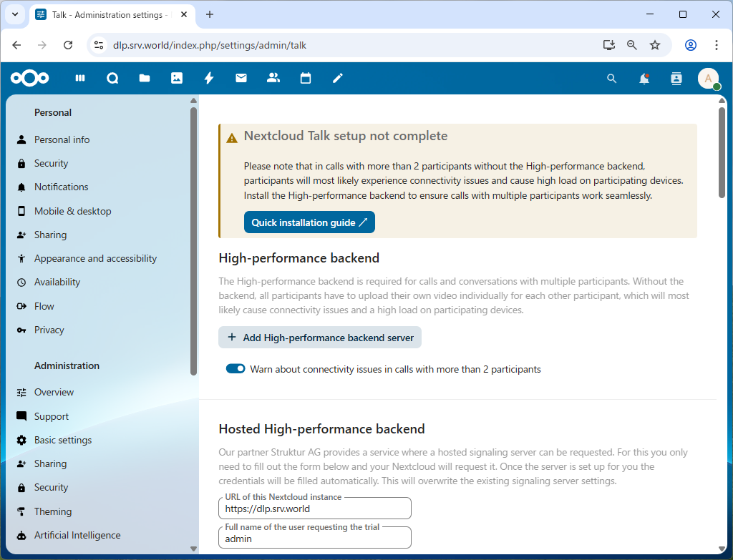This screenshot has width=733, height=560.
Task: Select Appearance and accessibility section
Action: click(95, 258)
